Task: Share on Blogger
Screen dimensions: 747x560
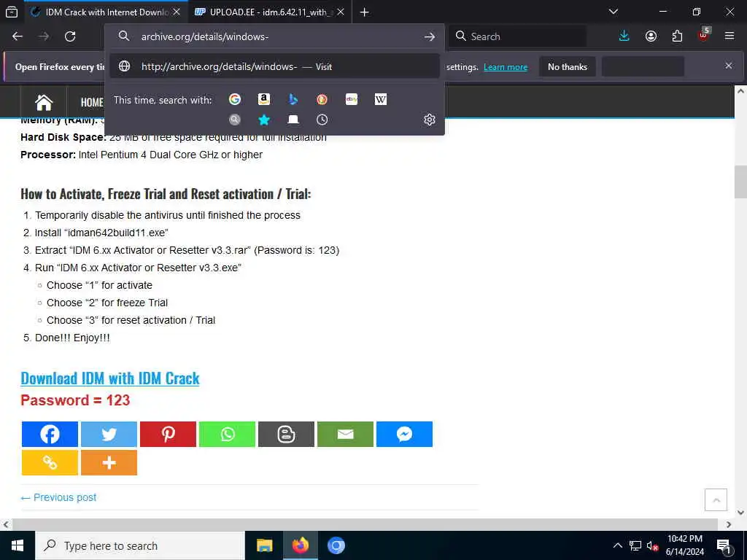Action: coord(286,434)
